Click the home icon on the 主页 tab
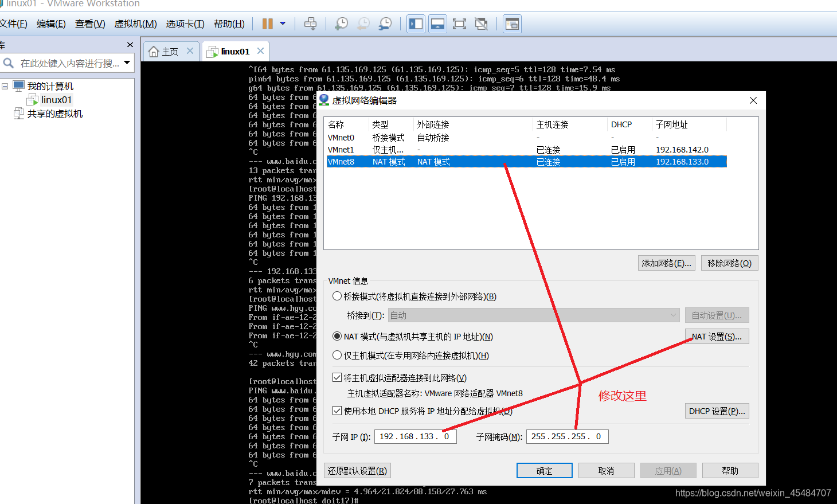The height and width of the screenshot is (504, 837). coord(154,52)
